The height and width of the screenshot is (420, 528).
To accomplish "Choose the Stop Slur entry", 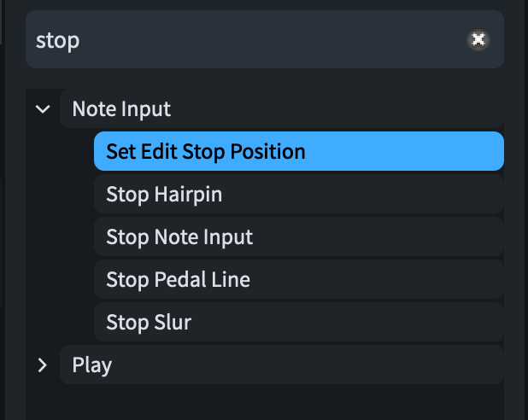I will (x=298, y=323).
